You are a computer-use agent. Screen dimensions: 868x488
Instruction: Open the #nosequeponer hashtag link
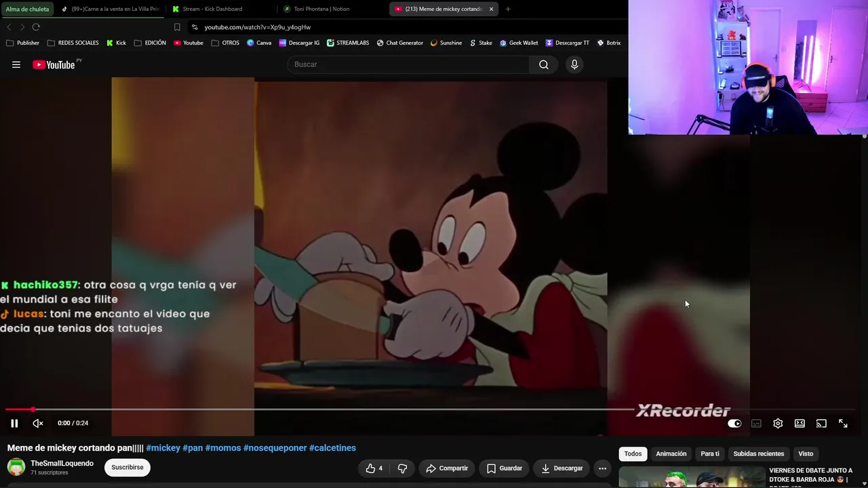point(275,448)
